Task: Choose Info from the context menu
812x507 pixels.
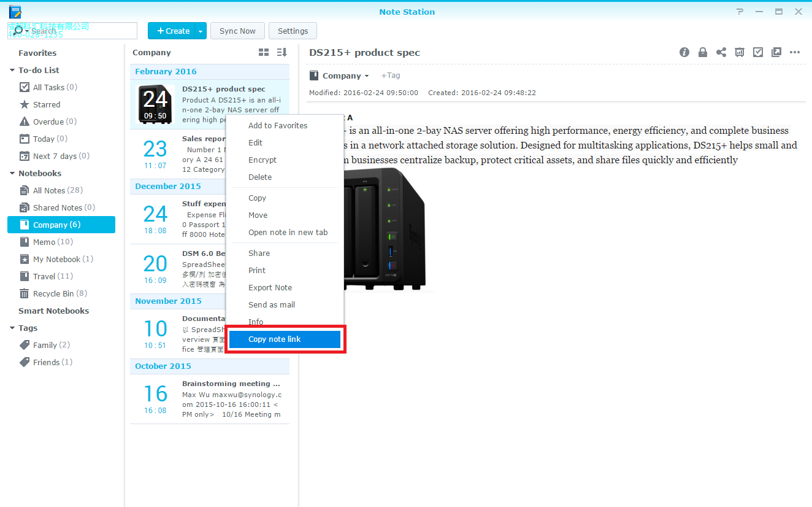Action: pos(285,322)
